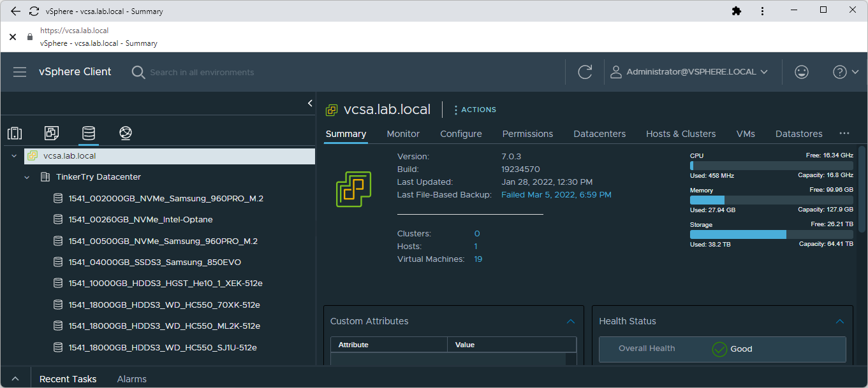Open the Hosts count link
The height and width of the screenshot is (388, 868).
click(x=476, y=247)
